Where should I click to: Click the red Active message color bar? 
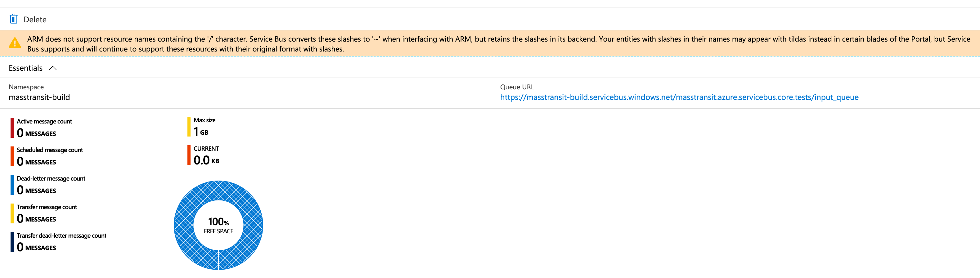[12, 128]
